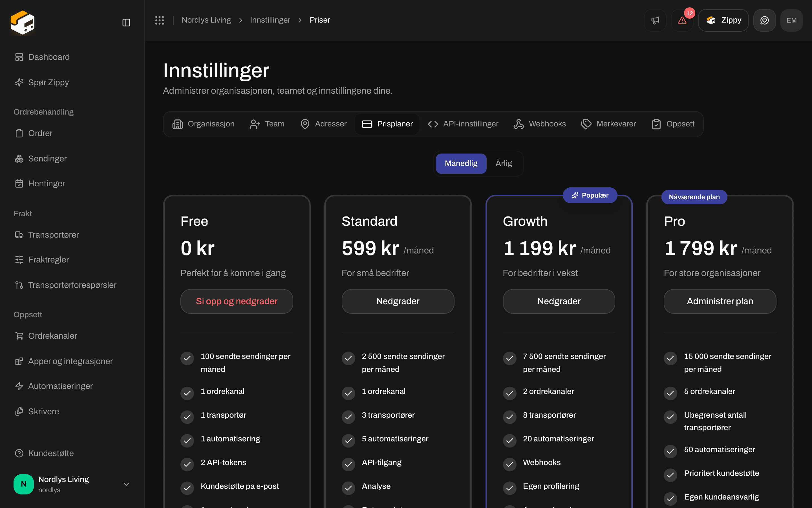This screenshot has width=812, height=508.
Task: Click Nedgrader on Standard plan
Action: [x=398, y=301]
